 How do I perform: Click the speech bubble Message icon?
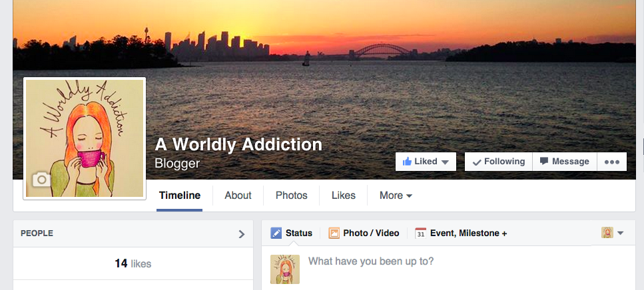[x=544, y=161]
